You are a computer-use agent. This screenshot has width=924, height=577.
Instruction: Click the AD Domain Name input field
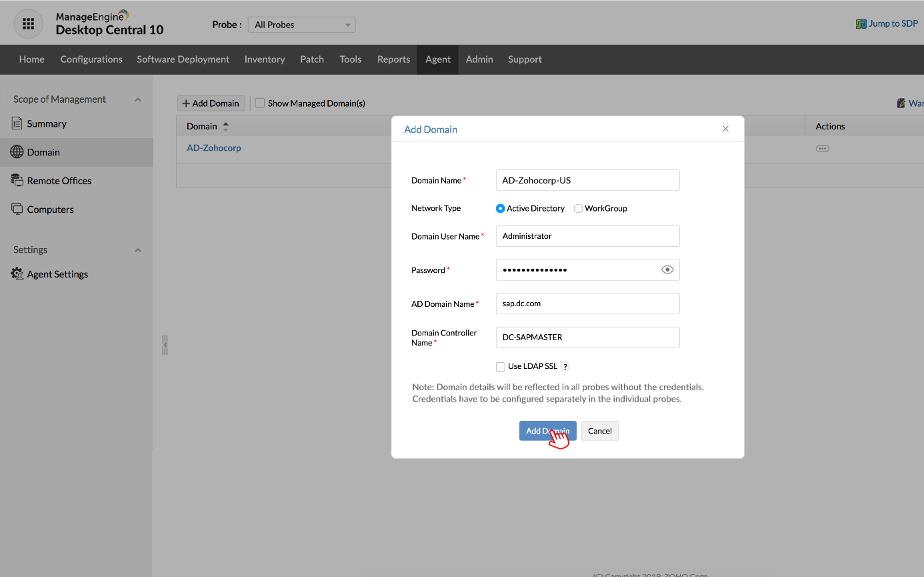coord(588,304)
